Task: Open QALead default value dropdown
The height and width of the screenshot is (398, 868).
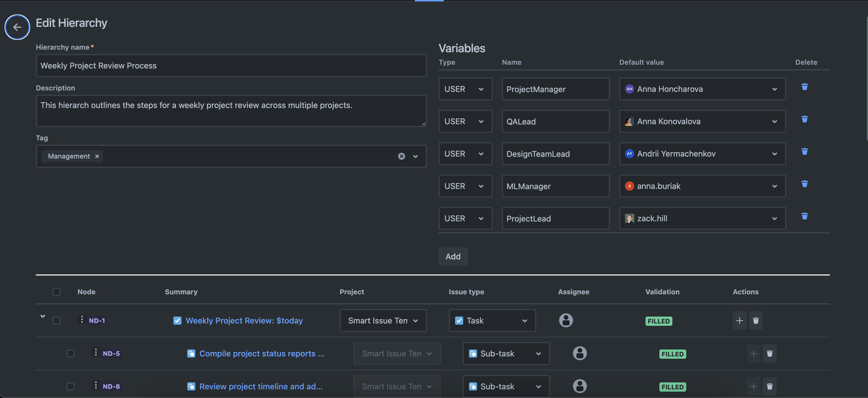Action: click(x=702, y=122)
